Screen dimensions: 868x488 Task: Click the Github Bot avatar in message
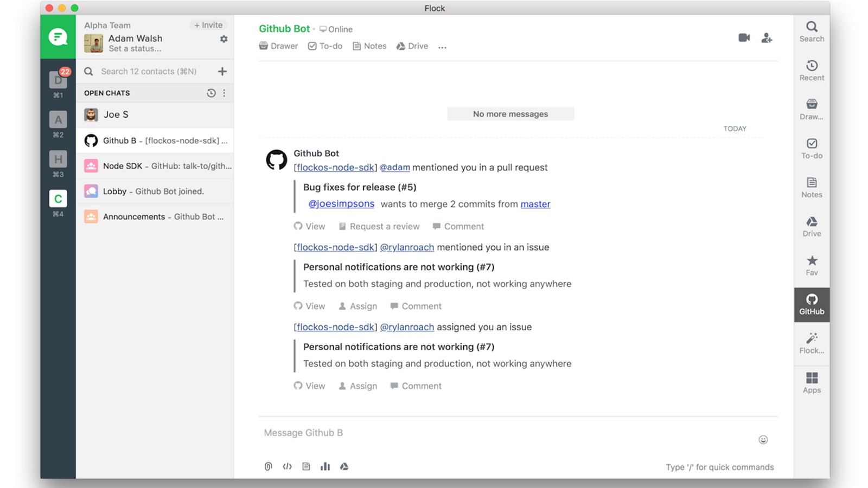pos(276,160)
